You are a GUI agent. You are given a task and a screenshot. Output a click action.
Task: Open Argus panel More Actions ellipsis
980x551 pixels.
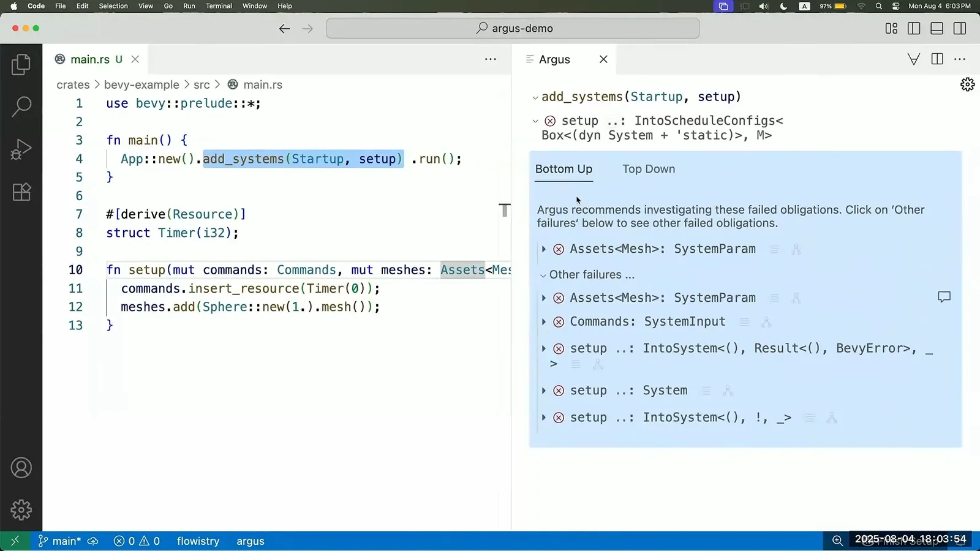coord(960,59)
